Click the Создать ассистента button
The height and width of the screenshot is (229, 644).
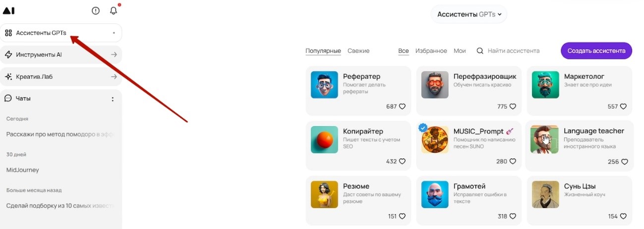point(596,51)
